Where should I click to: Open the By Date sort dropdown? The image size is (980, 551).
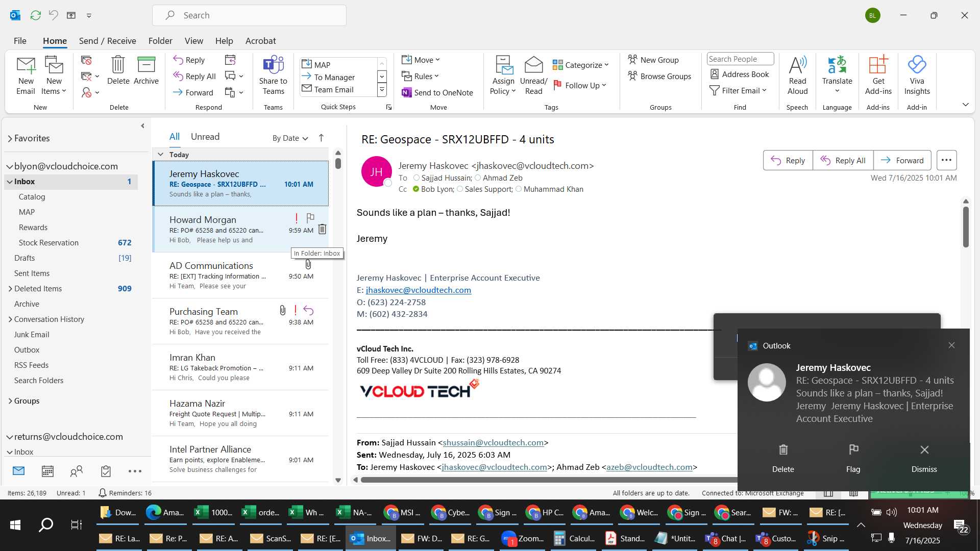pos(290,138)
